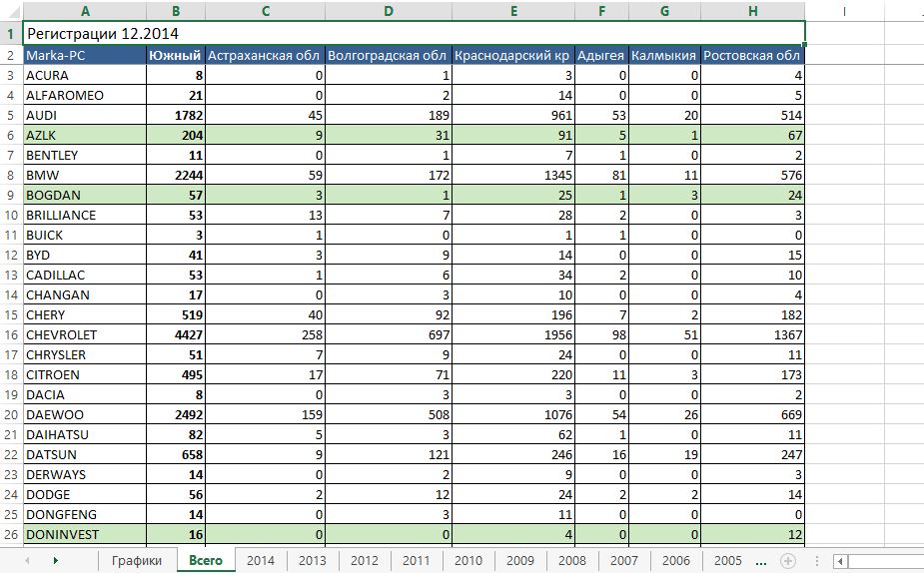Select the AZLK cell
The width and height of the screenshot is (924, 573).
85,136
